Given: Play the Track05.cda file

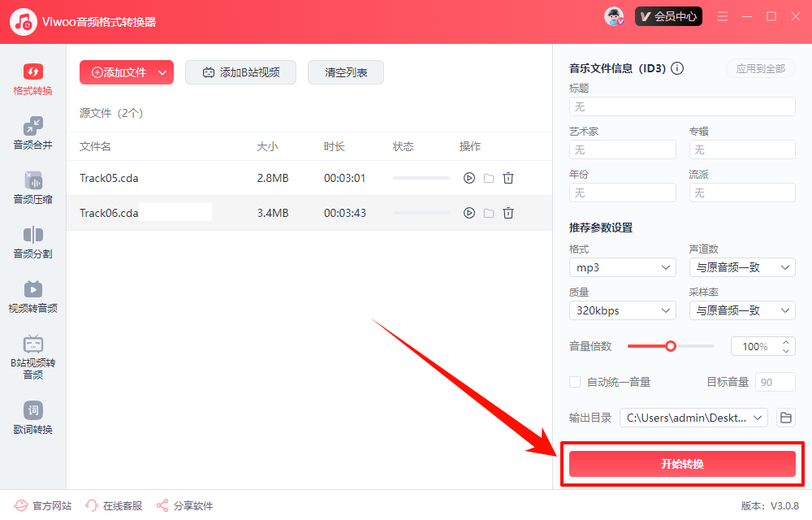Looking at the screenshot, I should point(469,177).
